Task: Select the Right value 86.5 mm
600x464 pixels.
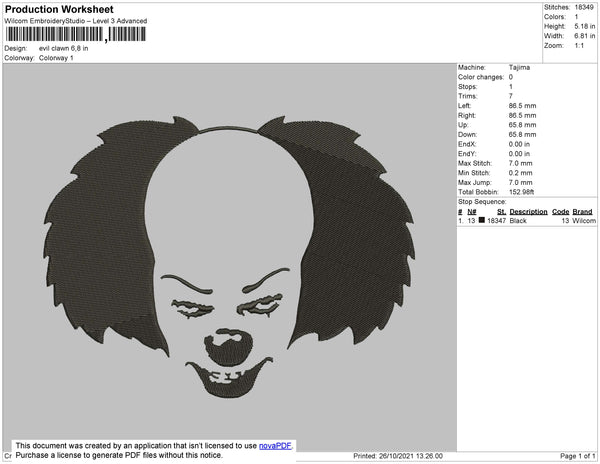Action: click(x=522, y=115)
